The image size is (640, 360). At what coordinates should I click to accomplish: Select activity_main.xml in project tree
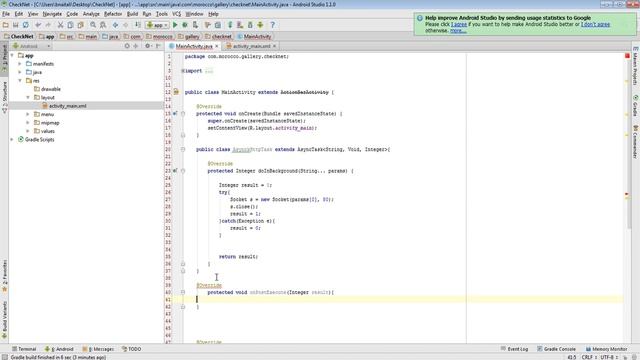[x=67, y=106]
